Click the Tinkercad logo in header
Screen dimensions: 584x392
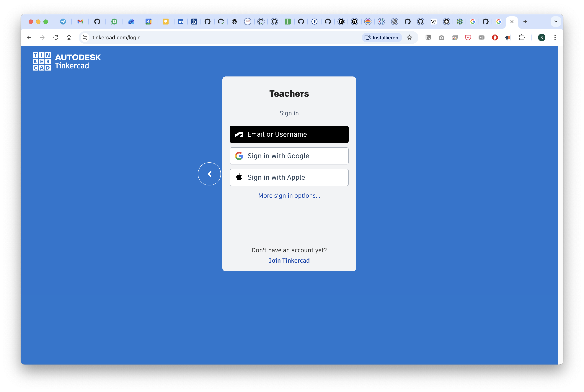66,61
